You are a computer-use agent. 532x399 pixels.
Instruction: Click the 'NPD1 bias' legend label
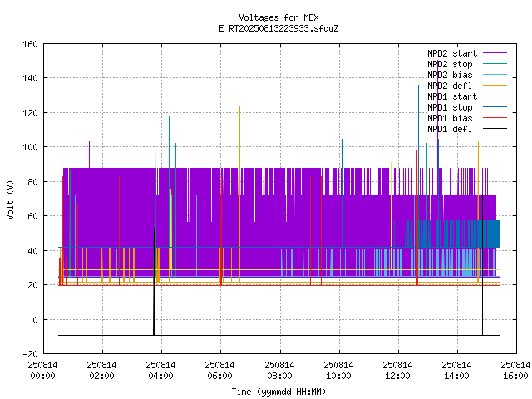[450, 118]
